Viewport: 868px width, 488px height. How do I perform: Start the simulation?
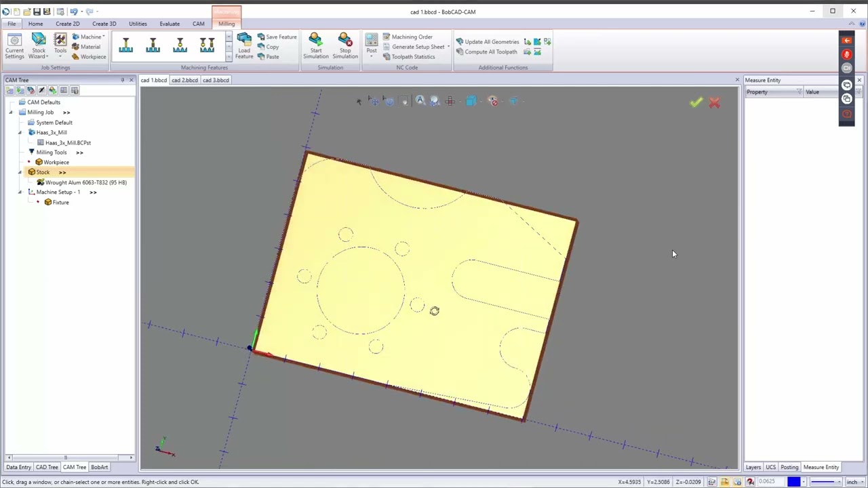click(316, 46)
